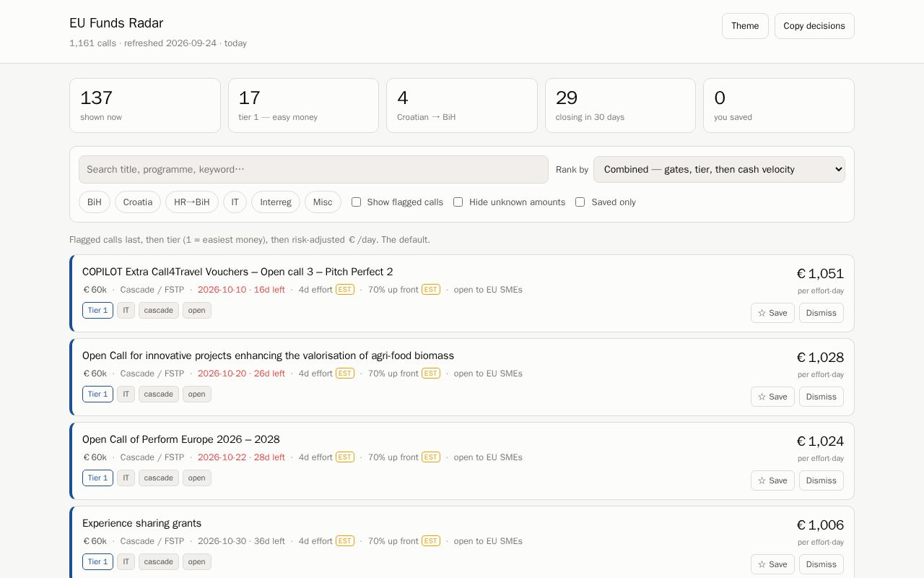Click EST badge after 4d effort on COPILOT call
The width and height of the screenshot is (924, 578).
[345, 290]
